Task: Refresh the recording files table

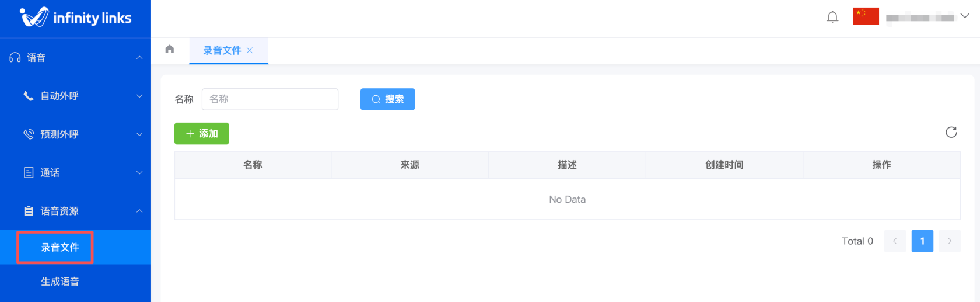Action: click(951, 133)
